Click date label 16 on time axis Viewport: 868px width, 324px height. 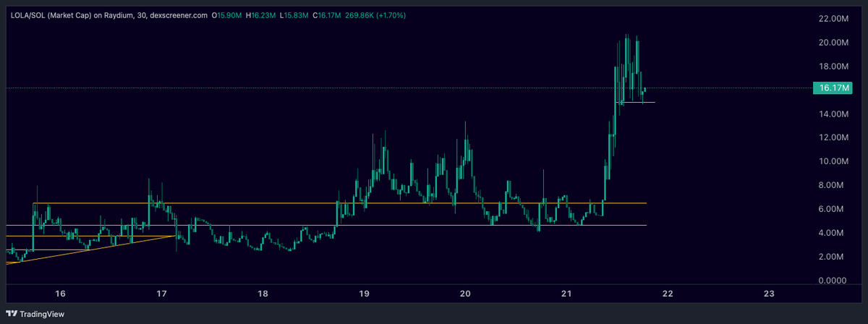(61, 294)
